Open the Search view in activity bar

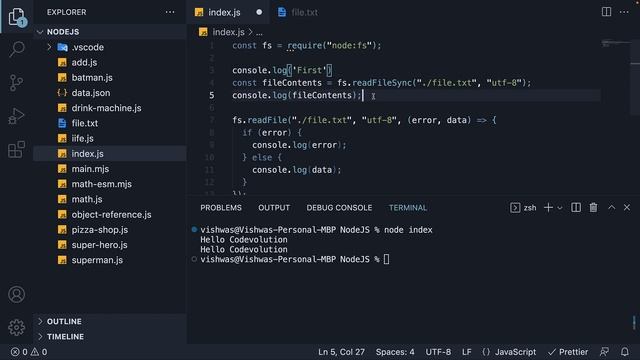click(17, 49)
